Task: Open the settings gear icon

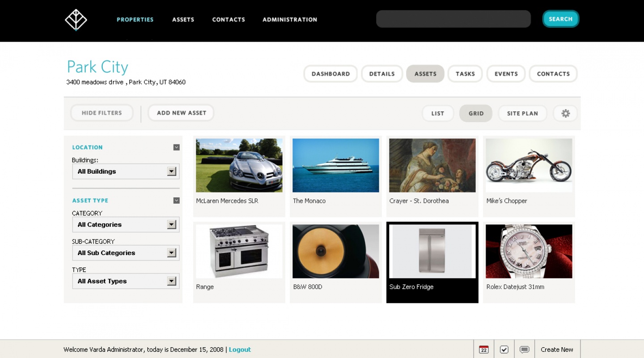Action: click(x=565, y=113)
